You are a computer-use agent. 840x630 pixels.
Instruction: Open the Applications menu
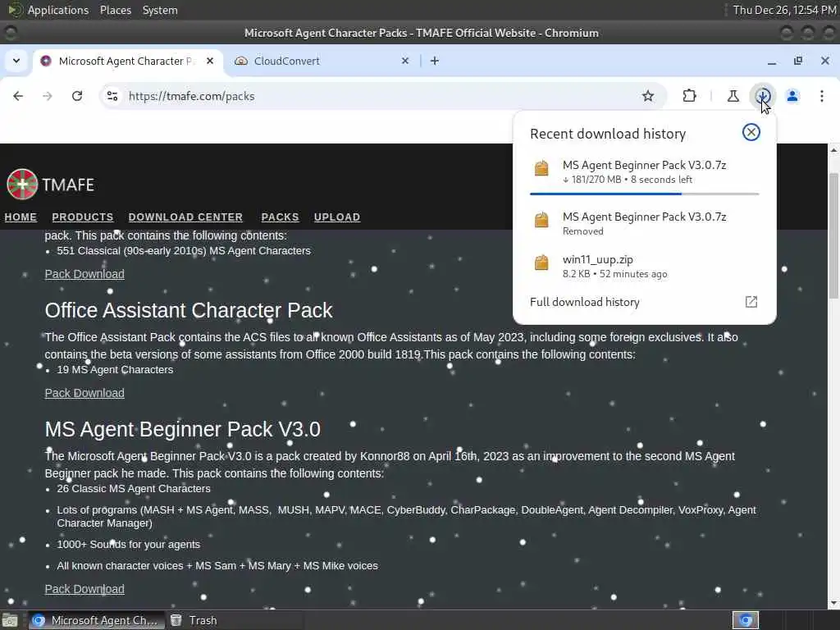(x=58, y=10)
